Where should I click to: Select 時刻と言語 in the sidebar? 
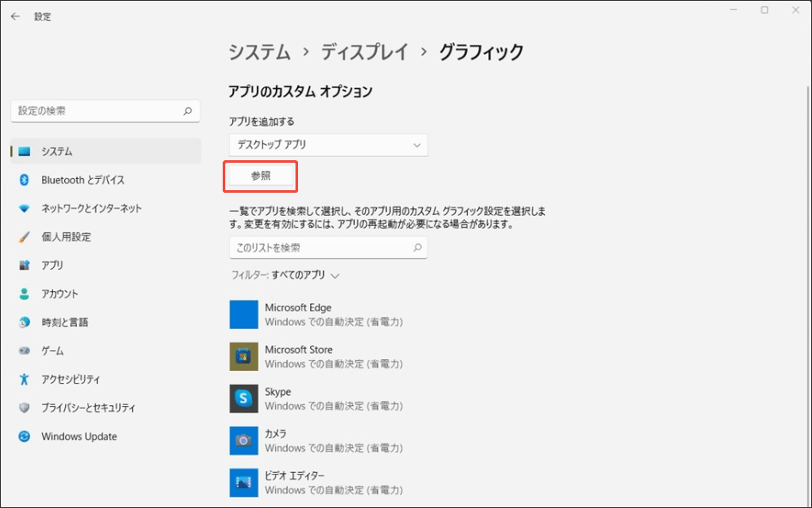[65, 323]
